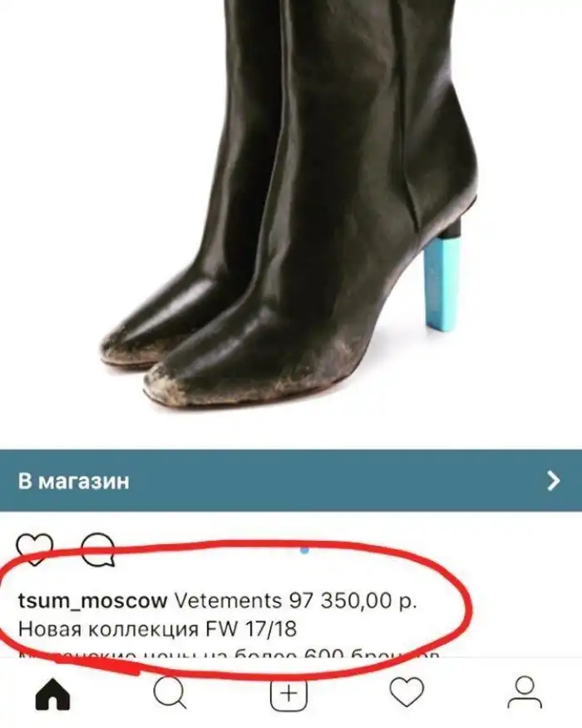The image size is (582, 728).
Task: Select the Vetements brand name in caption
Action: 228,601
